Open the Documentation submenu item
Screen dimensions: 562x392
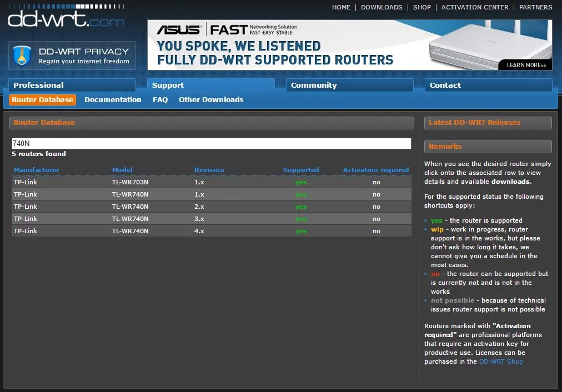[113, 99]
